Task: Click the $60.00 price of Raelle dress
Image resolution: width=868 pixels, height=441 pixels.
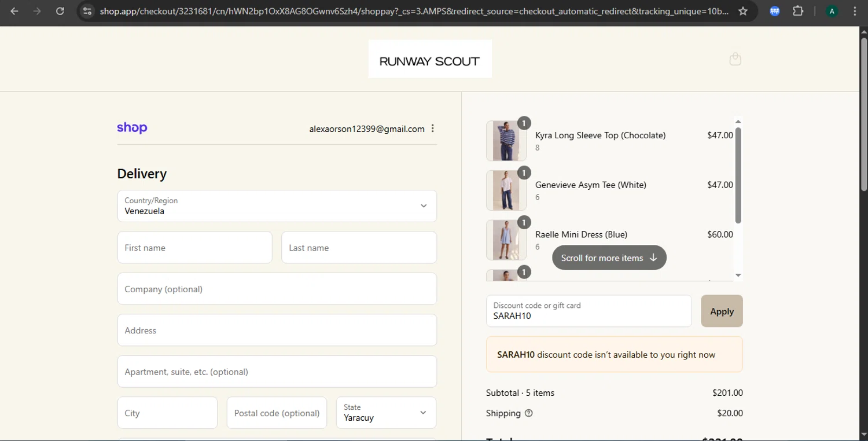Action: pos(720,234)
